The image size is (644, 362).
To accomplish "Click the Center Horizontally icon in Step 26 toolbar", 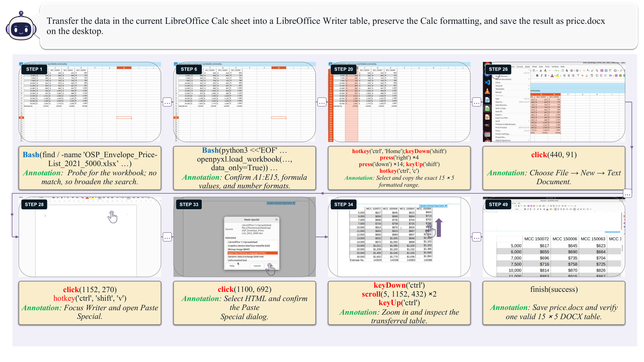I will [x=569, y=76].
